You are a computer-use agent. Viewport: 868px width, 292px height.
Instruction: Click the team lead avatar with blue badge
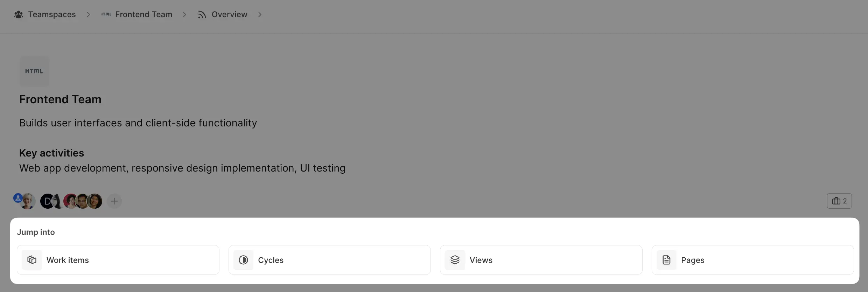[27, 201]
